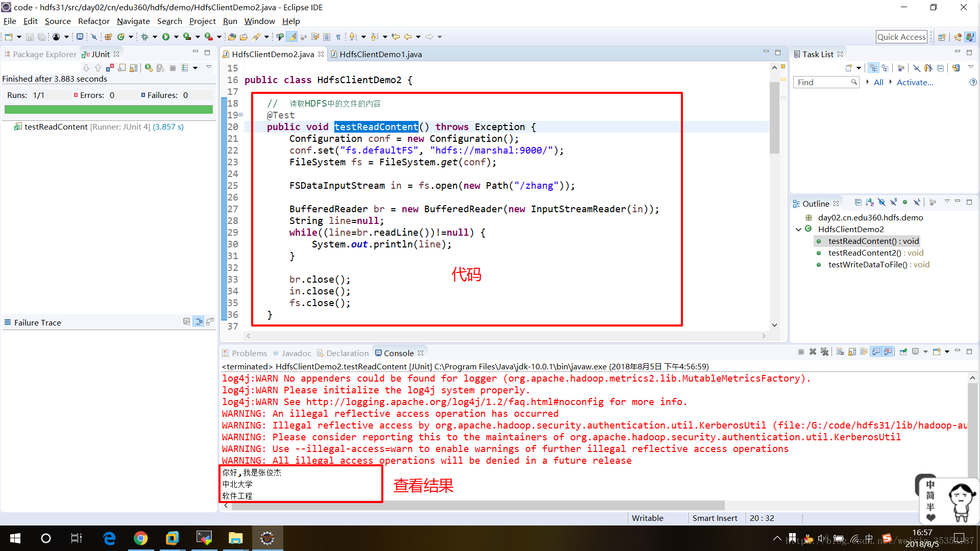Toggle Show Console on Standard Error change
The image size is (980, 551).
[x=888, y=352]
